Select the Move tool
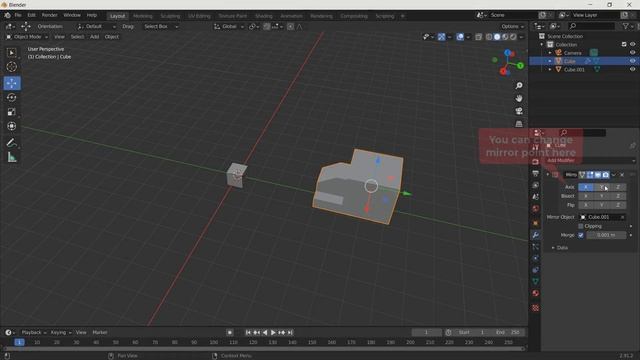 click(x=12, y=83)
